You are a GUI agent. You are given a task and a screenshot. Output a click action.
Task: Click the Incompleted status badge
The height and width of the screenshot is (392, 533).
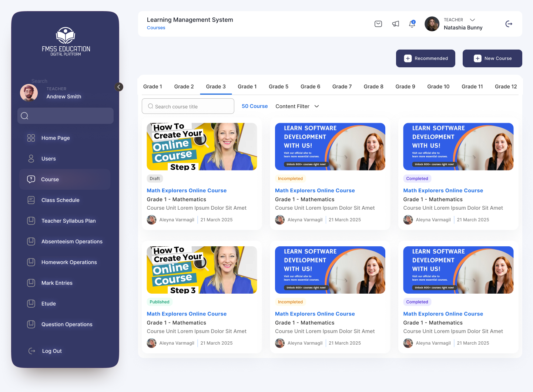pos(290,178)
